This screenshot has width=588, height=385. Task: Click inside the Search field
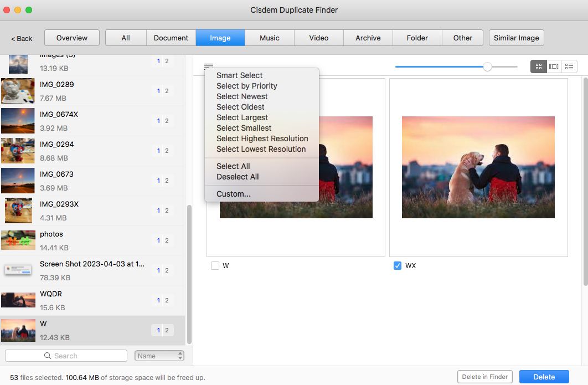pyautogui.click(x=72, y=355)
